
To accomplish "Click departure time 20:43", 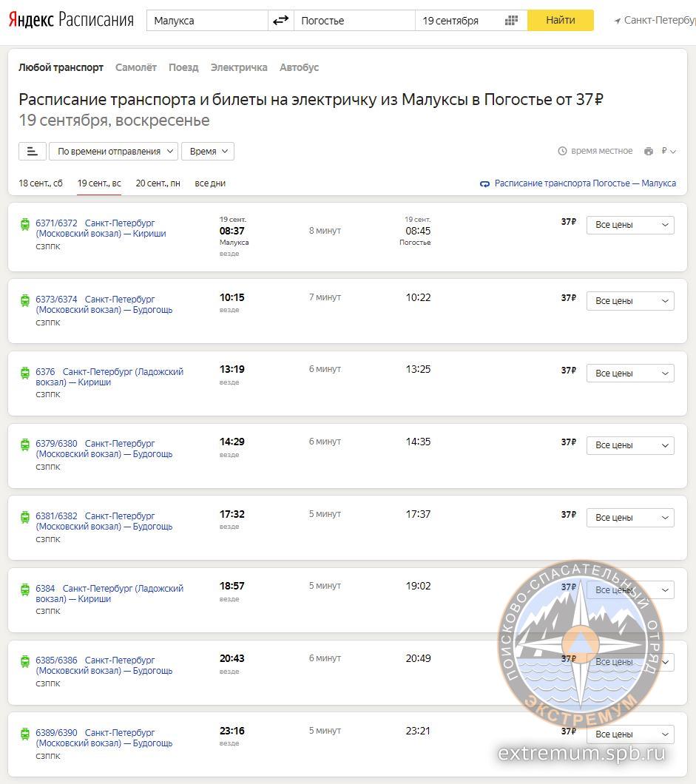I will pyautogui.click(x=232, y=658).
